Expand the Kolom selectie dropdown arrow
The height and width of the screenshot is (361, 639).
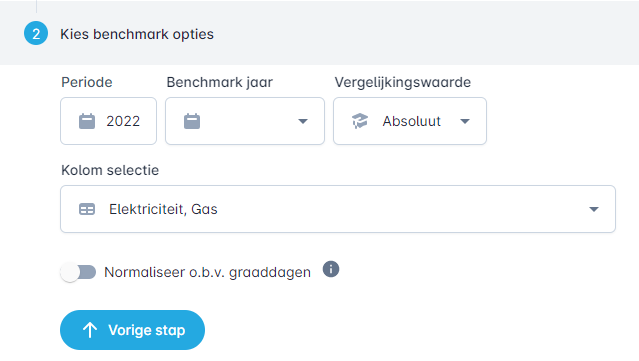point(594,209)
